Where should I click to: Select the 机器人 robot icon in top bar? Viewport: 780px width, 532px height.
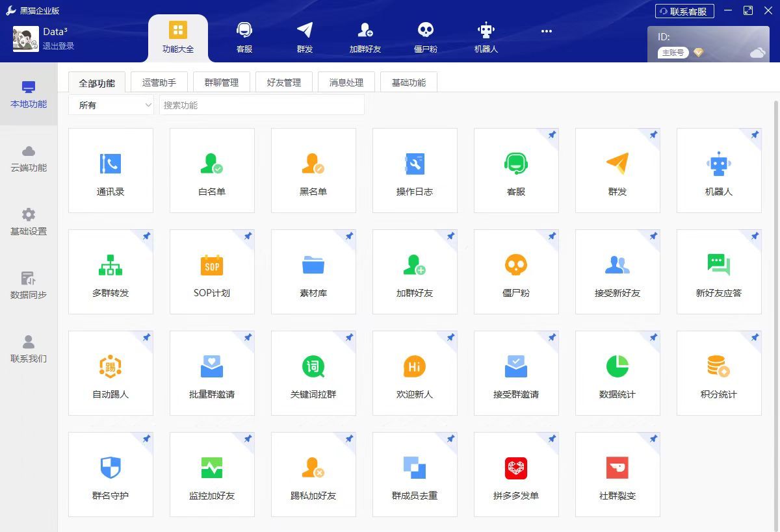[486, 36]
